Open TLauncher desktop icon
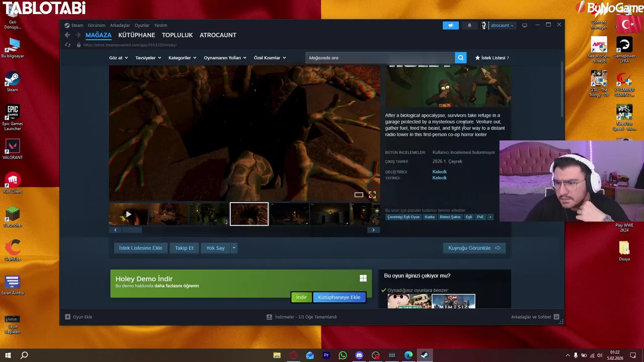 click(x=13, y=217)
